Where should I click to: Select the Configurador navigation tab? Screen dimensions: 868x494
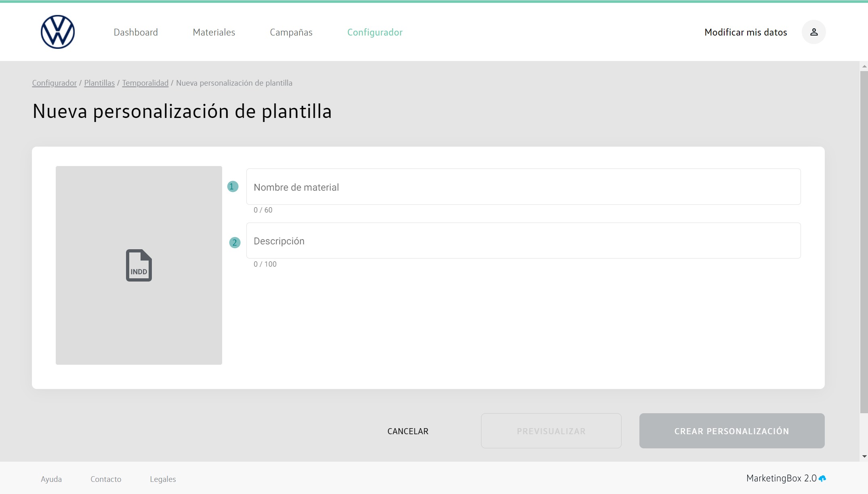tap(374, 32)
